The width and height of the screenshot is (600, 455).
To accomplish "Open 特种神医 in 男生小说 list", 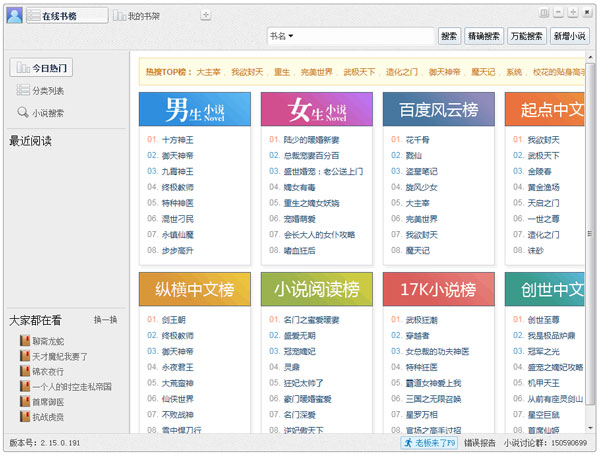I will click(x=178, y=203).
